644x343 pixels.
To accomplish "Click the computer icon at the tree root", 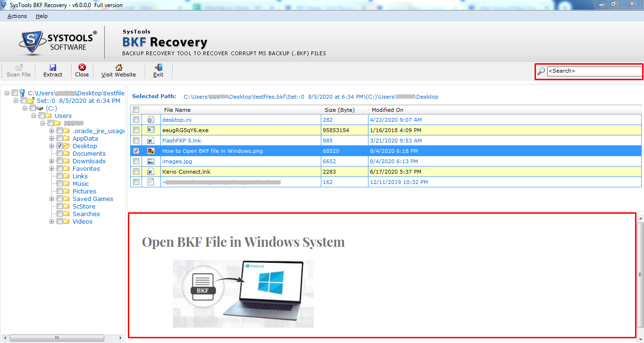I will pyautogui.click(x=22, y=93).
